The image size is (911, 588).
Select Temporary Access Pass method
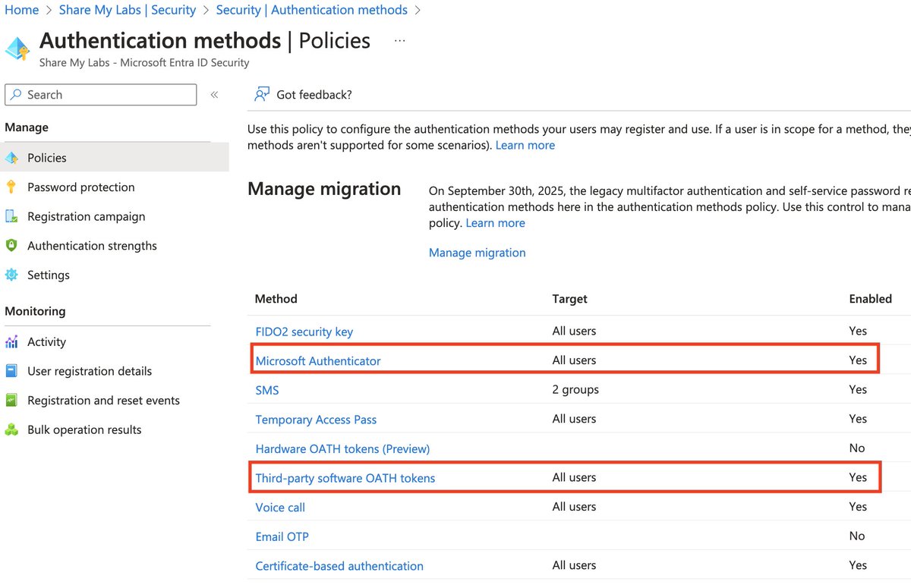[316, 420]
